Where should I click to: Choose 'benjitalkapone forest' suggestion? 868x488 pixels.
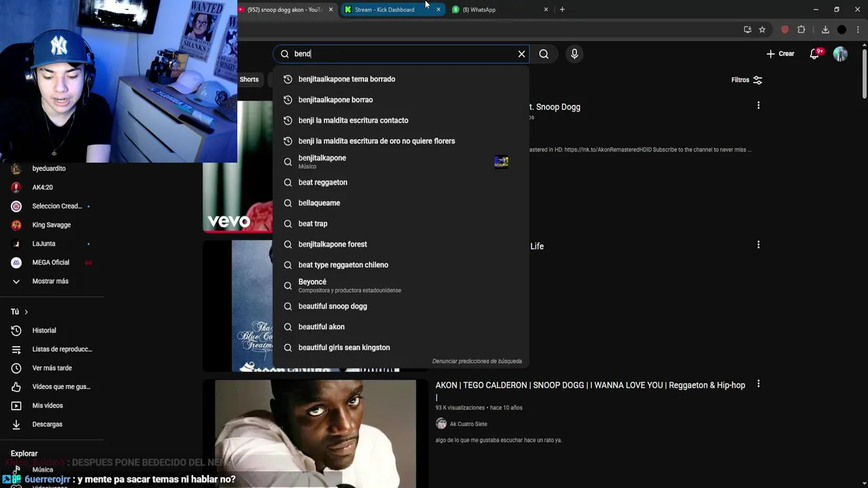400,244
